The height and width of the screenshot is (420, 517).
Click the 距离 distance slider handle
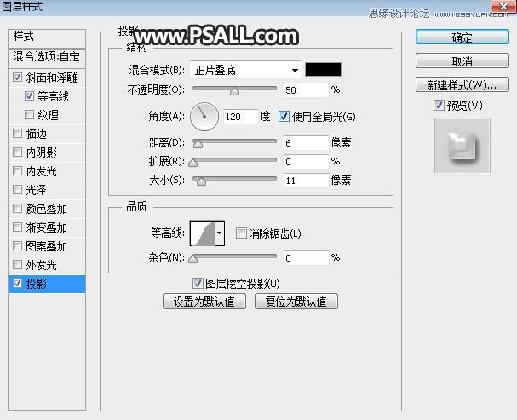click(198, 144)
